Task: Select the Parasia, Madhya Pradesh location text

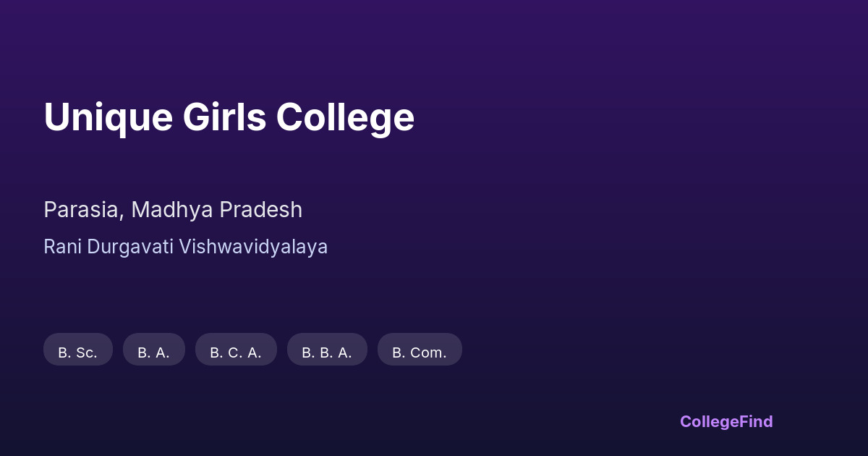Action: [173, 210]
